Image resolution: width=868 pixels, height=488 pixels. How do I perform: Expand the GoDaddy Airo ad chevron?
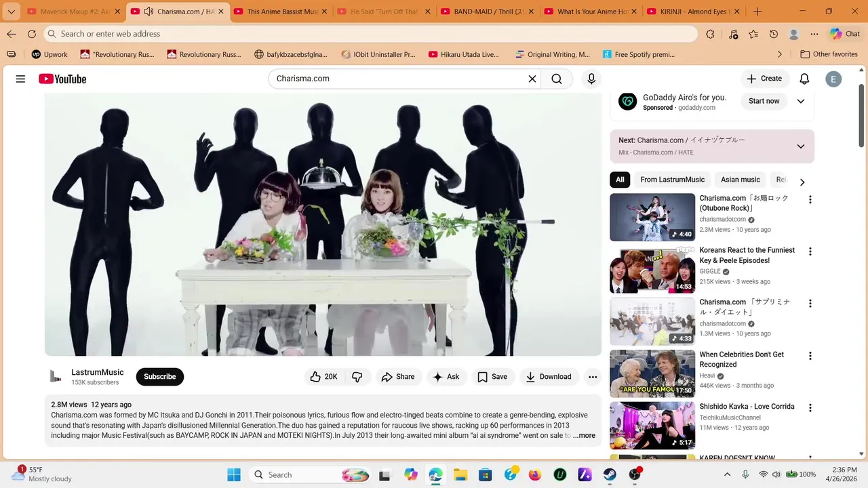[801, 101]
